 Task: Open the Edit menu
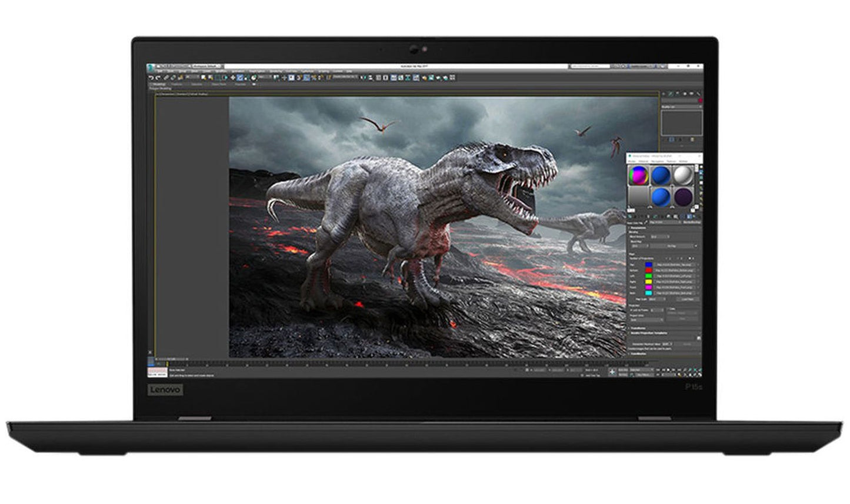click(160, 71)
